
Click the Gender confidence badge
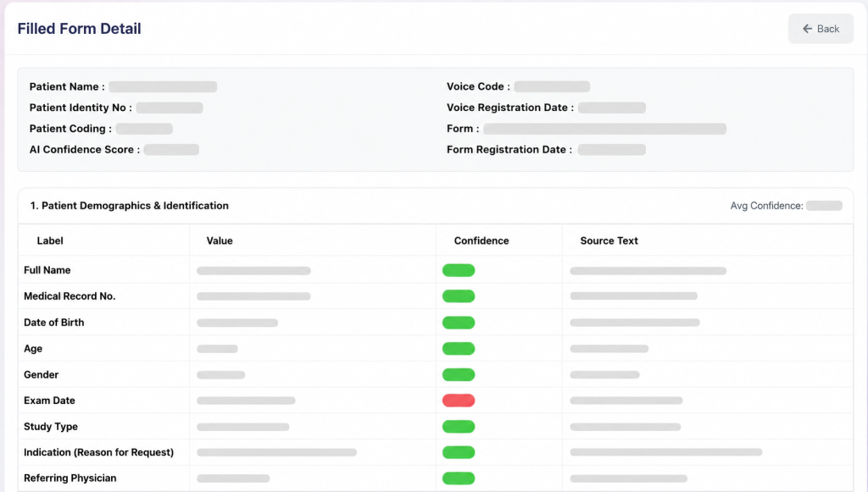(459, 374)
